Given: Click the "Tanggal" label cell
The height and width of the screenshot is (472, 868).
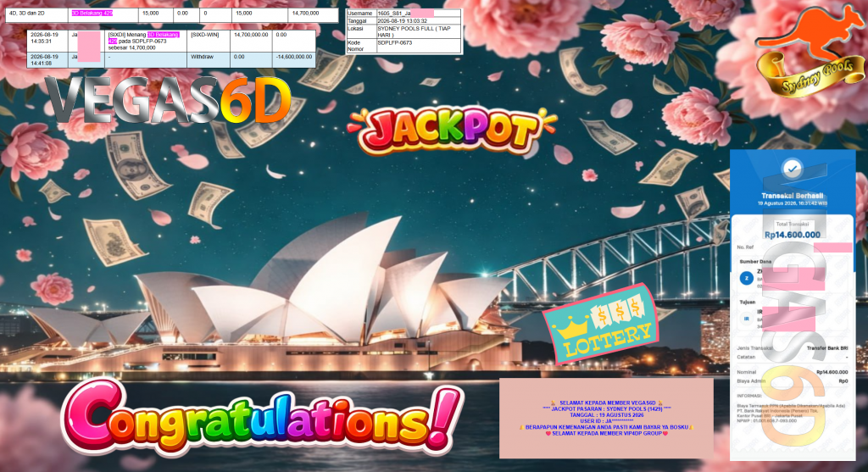Looking at the screenshot, I should [x=360, y=20].
